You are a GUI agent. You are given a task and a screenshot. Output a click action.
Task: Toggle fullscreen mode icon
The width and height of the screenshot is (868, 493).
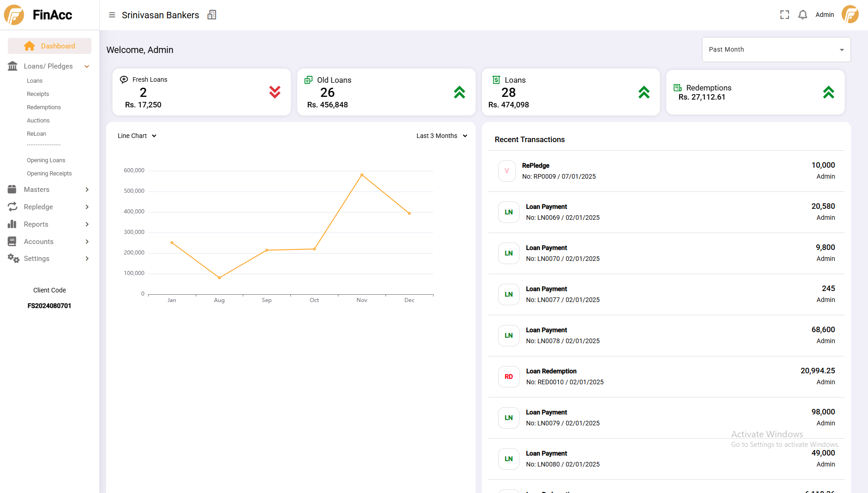pos(785,15)
